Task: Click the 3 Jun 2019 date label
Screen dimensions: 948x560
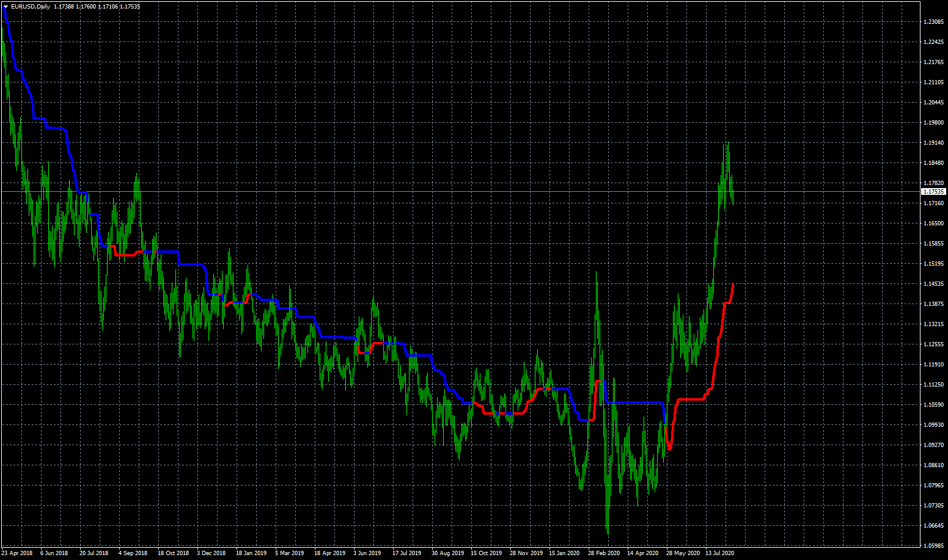Action: 367,553
